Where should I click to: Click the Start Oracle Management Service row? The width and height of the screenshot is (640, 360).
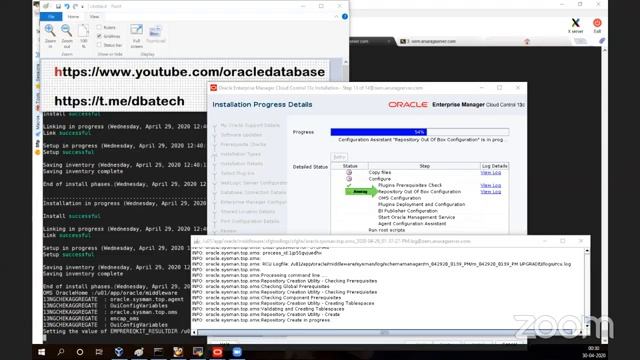coord(416,217)
